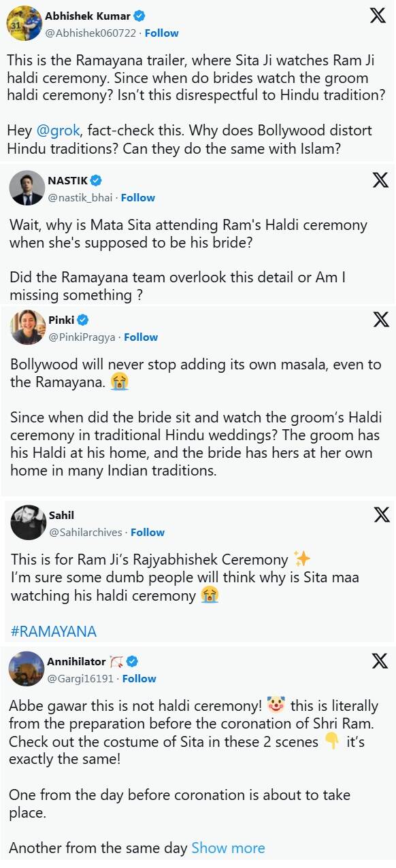Open Annihilator's profile avatar
This screenshot has height=868, width=396.
27,669
